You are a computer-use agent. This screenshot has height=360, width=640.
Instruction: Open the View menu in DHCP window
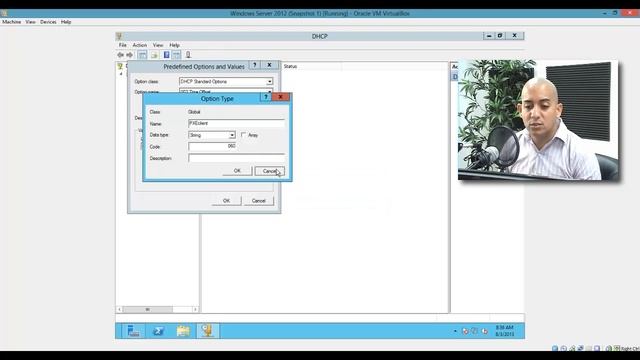pos(158,45)
